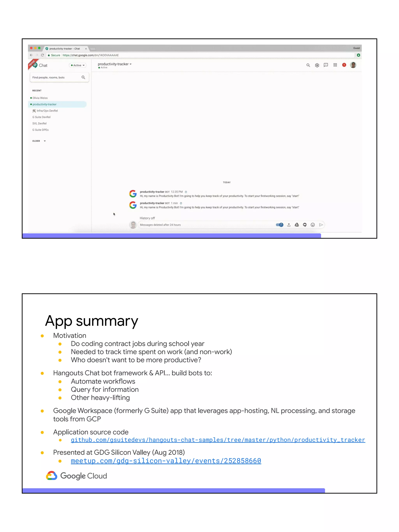The width and height of the screenshot is (399, 532).
Task: Open the account avatar menu
Action: pyautogui.click(x=353, y=65)
